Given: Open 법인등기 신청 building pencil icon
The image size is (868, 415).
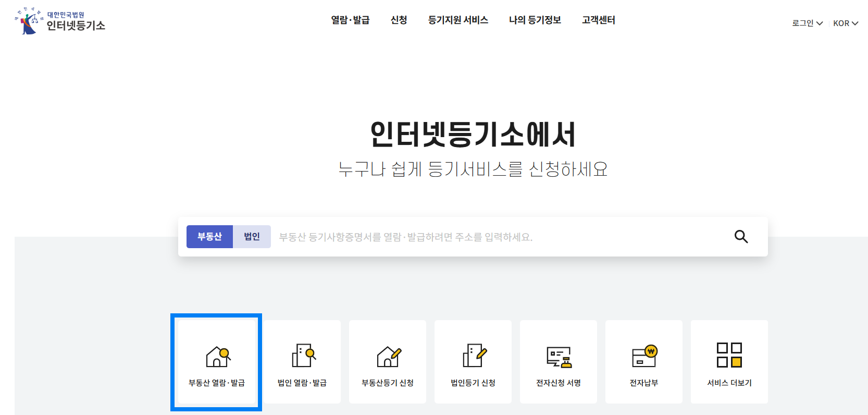Looking at the screenshot, I should (475, 356).
